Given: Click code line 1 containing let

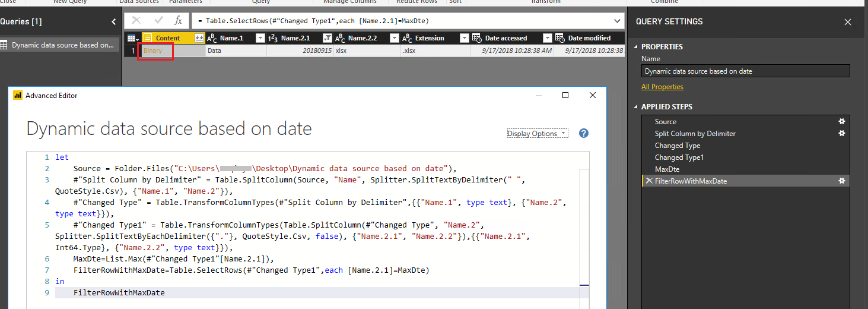Looking at the screenshot, I should coord(62,157).
